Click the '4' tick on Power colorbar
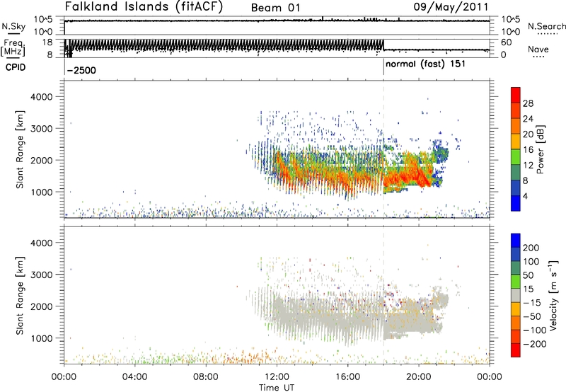The image size is (566, 392). pyautogui.click(x=526, y=196)
